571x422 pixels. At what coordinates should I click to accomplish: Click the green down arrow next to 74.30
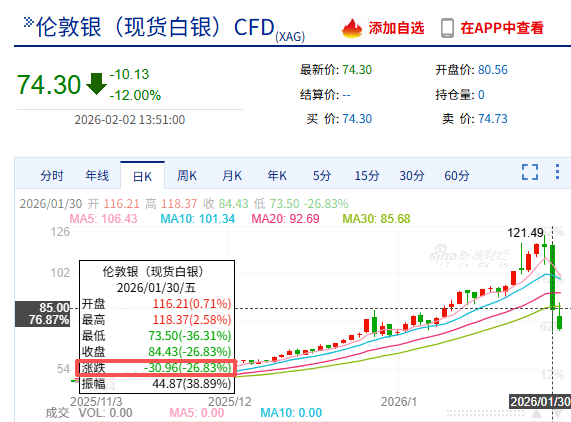[97, 84]
